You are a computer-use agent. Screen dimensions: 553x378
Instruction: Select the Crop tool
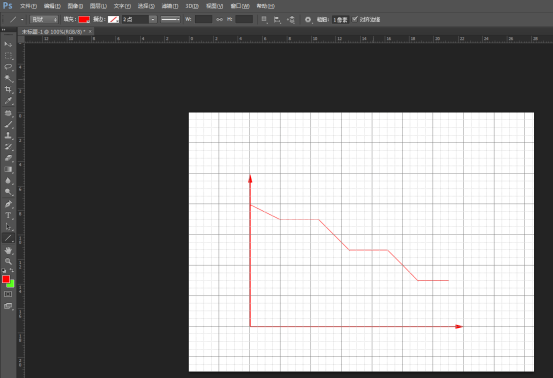[8, 89]
